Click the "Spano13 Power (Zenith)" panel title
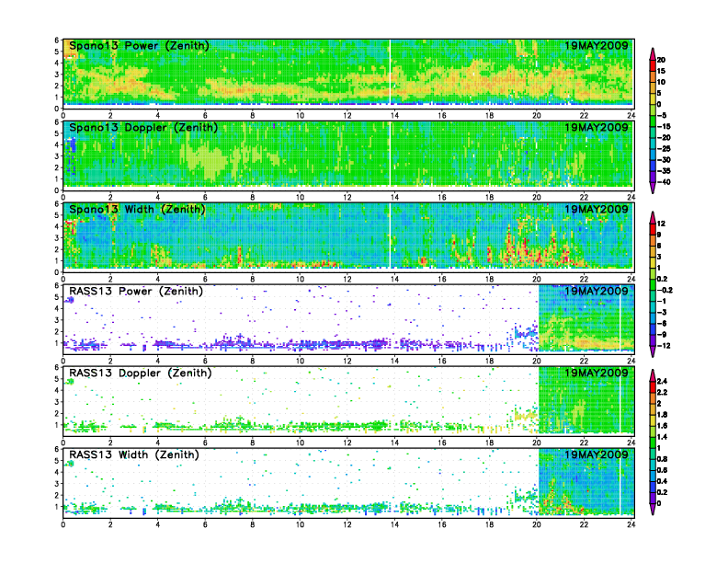The image size is (728, 563). [139, 46]
